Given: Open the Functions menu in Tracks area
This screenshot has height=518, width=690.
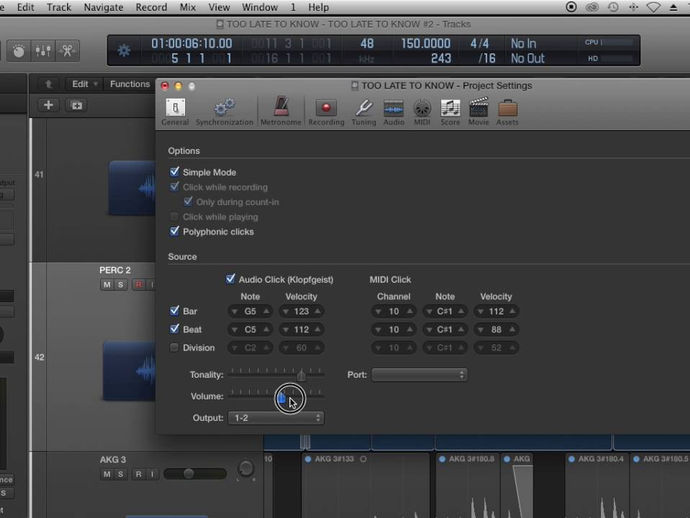Looking at the screenshot, I should [x=130, y=84].
